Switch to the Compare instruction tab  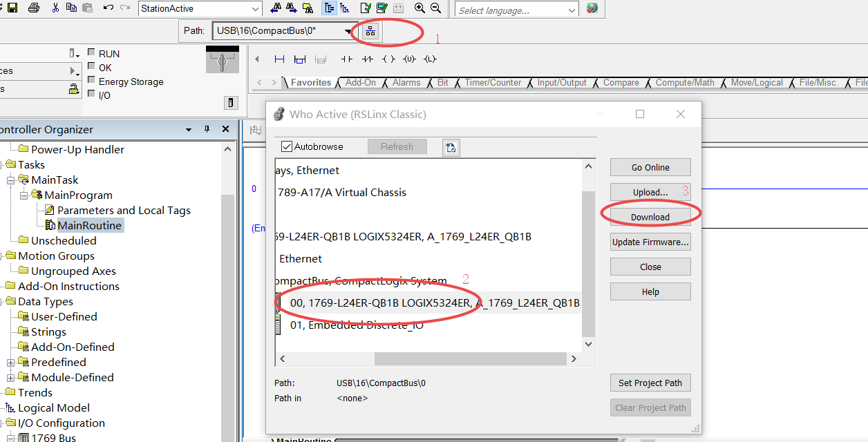[x=621, y=82]
